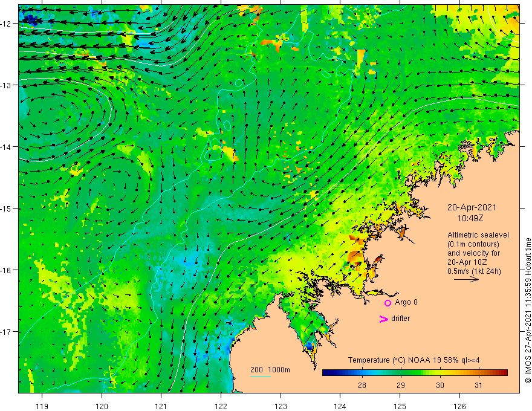This screenshot has height=411, width=532.
Task: Click the 'Altimetric sealevel' caption text
Action: [x=478, y=235]
